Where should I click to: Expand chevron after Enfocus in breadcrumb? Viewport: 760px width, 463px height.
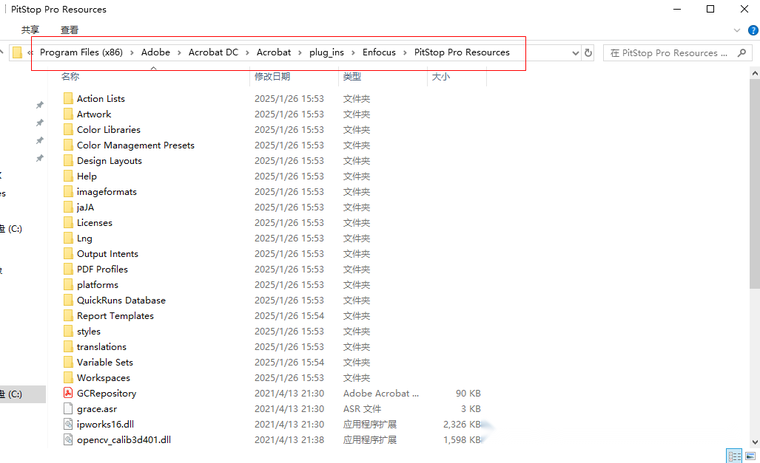pyautogui.click(x=405, y=53)
